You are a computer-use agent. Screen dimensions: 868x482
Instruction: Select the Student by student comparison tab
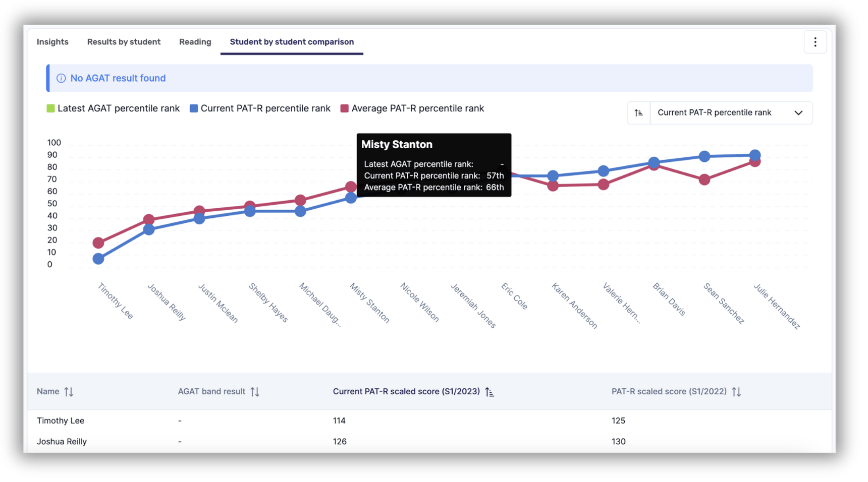coord(291,42)
